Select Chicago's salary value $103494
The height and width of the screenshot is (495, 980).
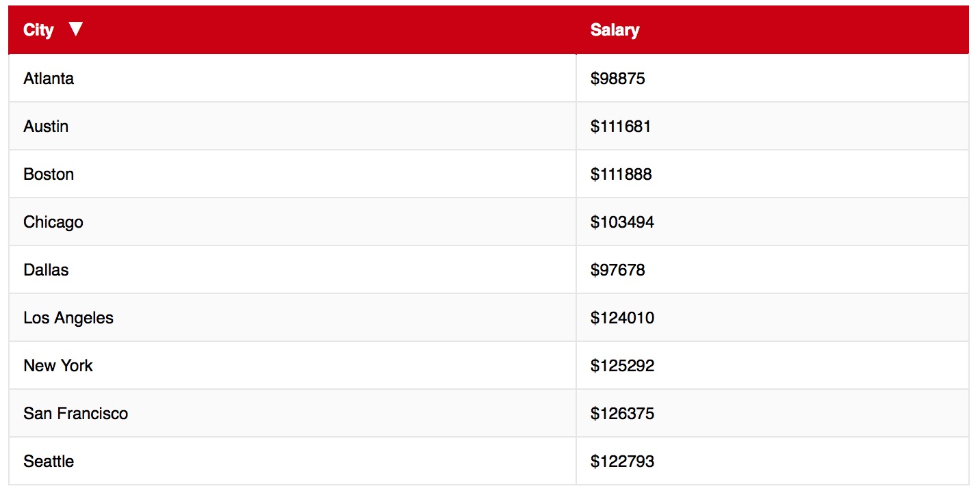(x=622, y=222)
